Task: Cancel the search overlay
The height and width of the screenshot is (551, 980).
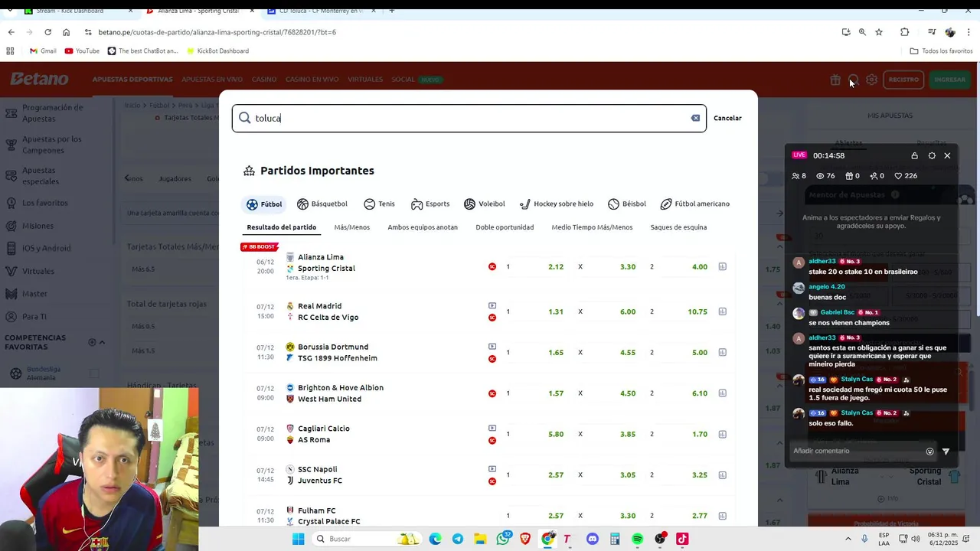Action: [x=727, y=118]
